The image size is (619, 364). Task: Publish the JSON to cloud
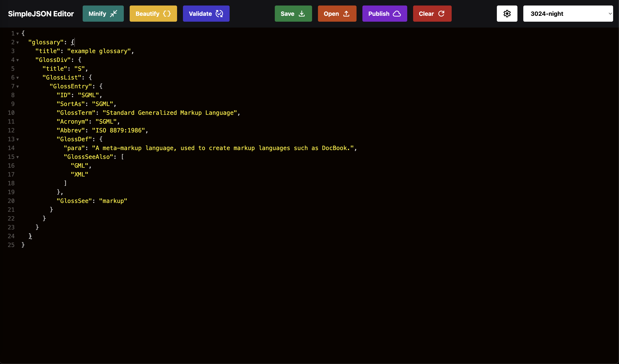[x=384, y=14]
